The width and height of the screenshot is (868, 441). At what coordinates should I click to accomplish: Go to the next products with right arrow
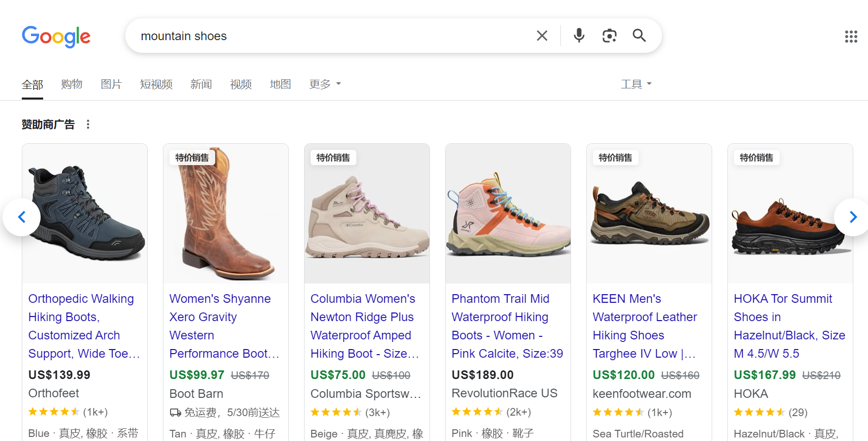click(x=853, y=217)
